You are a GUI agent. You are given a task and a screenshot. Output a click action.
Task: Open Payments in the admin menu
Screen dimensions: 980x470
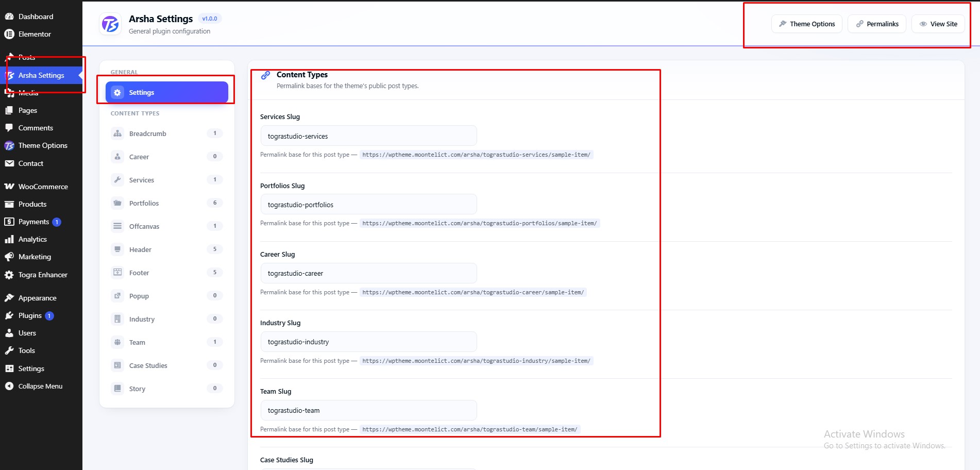tap(41, 222)
